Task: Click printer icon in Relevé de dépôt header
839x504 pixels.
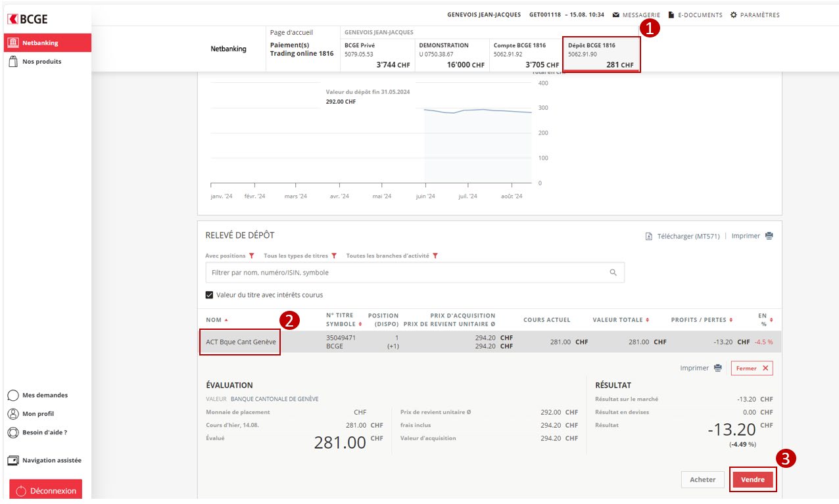Action: pyautogui.click(x=769, y=236)
